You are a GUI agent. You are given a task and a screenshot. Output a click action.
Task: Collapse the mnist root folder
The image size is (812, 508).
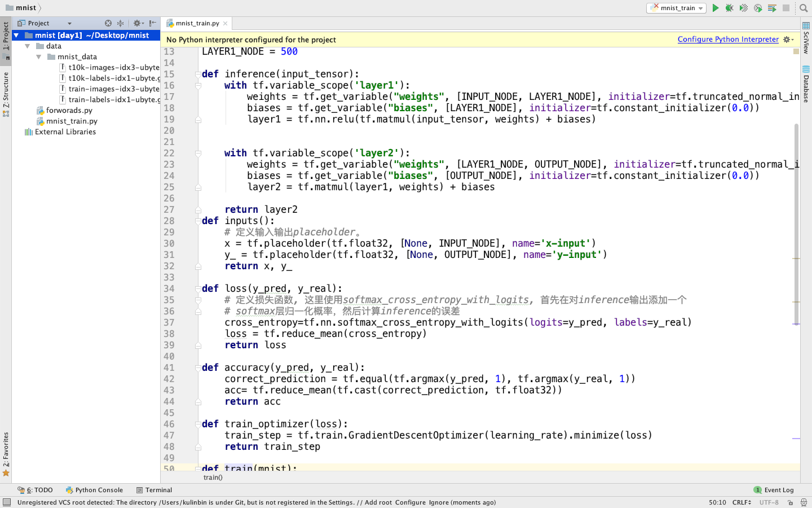click(x=16, y=35)
